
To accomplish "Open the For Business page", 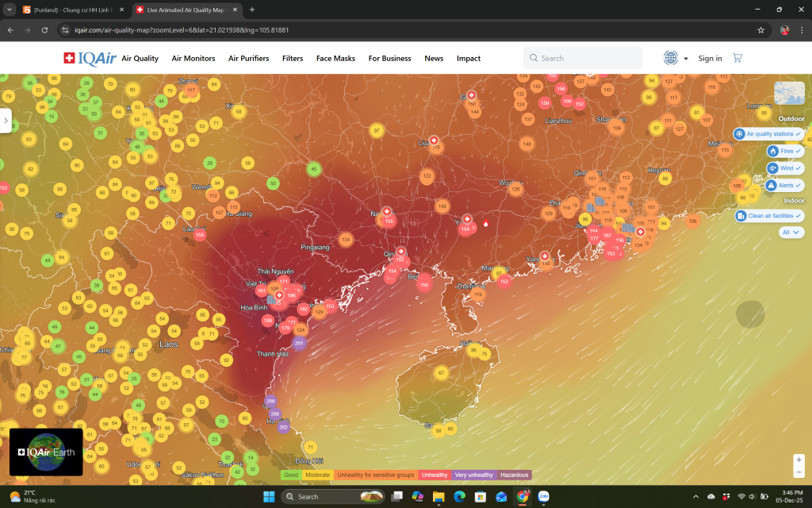I will click(389, 58).
